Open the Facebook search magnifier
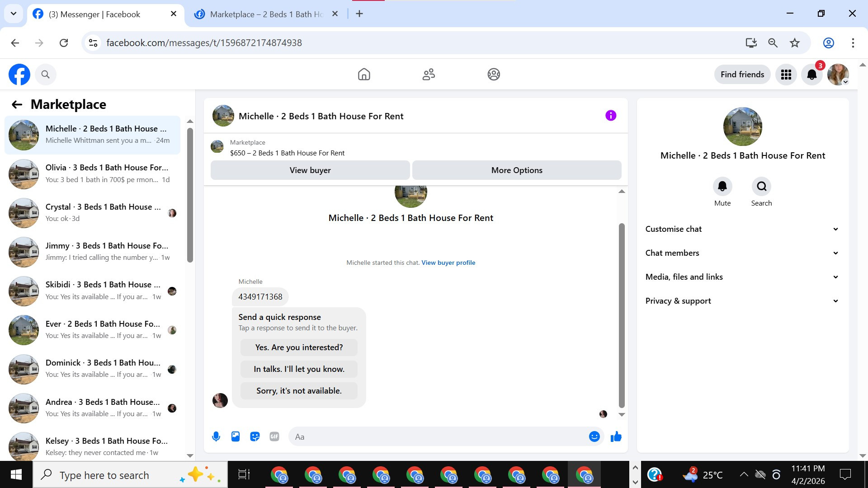 pos(45,75)
